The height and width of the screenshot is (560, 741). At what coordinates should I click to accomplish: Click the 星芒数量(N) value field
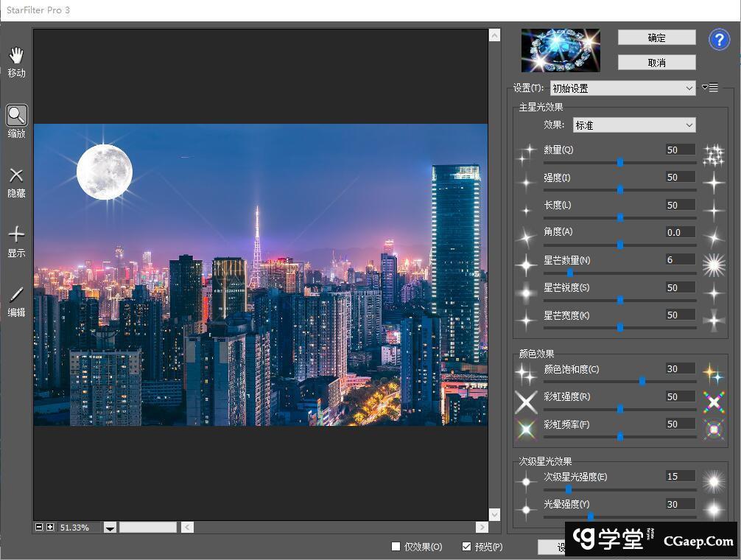click(680, 260)
